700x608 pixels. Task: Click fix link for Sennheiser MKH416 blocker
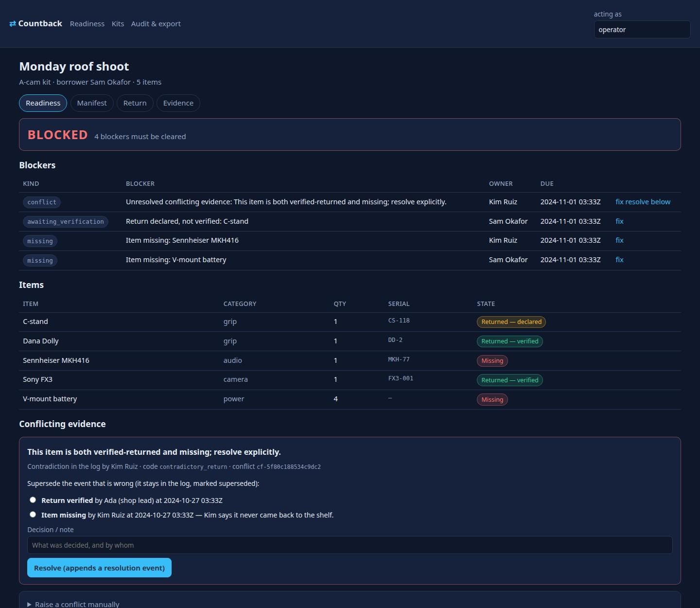[x=619, y=240]
